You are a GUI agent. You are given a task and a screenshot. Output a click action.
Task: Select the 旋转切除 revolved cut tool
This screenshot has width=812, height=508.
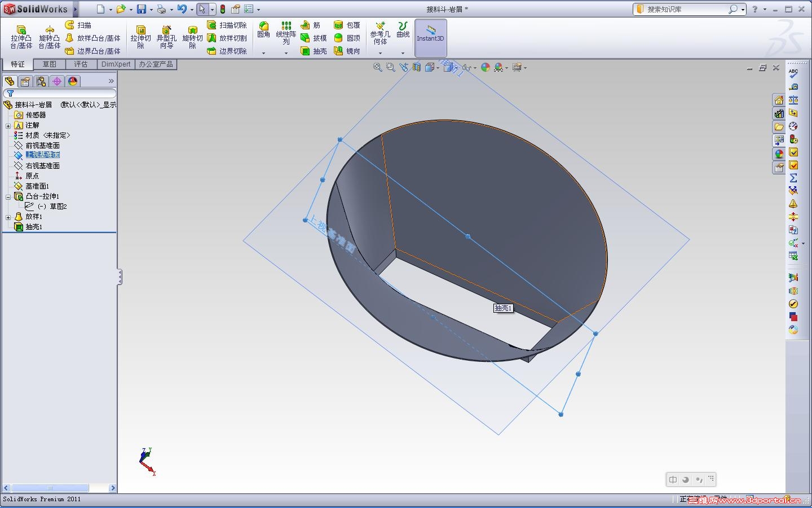pyautogui.click(x=192, y=37)
